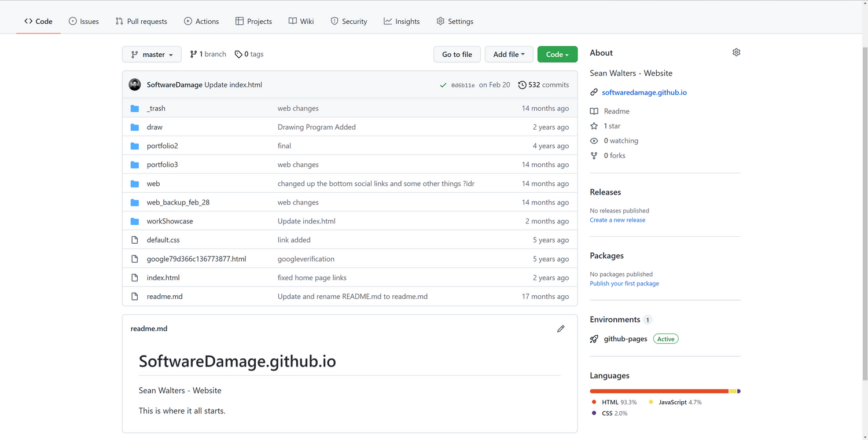
Task: Click the 0 watching link
Action: [614, 141]
